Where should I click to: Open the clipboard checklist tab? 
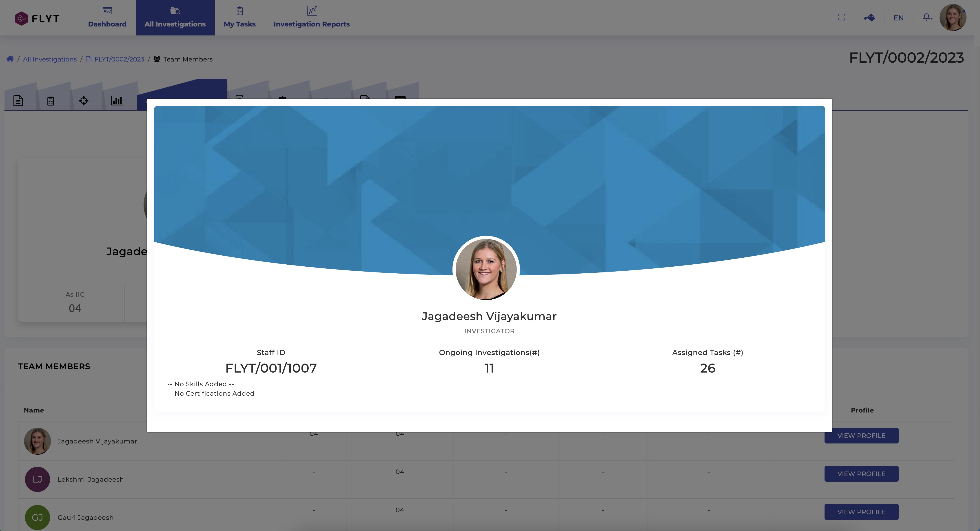point(51,101)
